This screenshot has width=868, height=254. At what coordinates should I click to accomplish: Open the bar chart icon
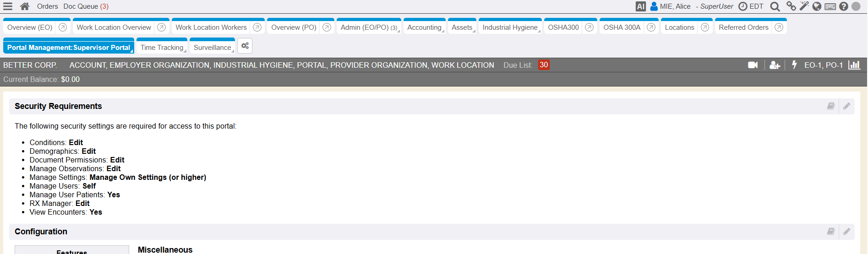tap(854, 65)
